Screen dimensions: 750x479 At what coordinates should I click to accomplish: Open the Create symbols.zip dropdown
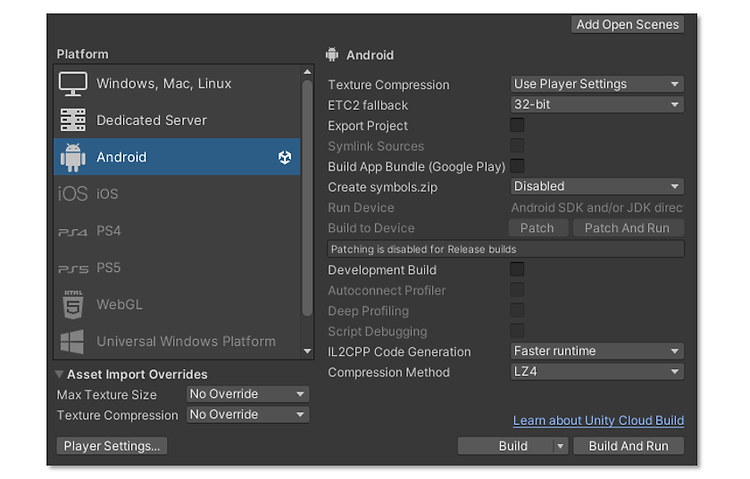coord(597,186)
